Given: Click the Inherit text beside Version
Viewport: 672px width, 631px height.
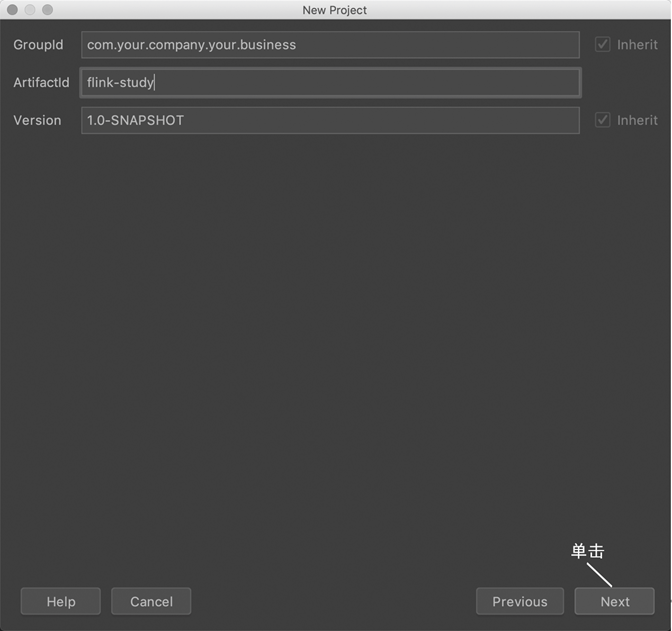Looking at the screenshot, I should click(x=637, y=120).
